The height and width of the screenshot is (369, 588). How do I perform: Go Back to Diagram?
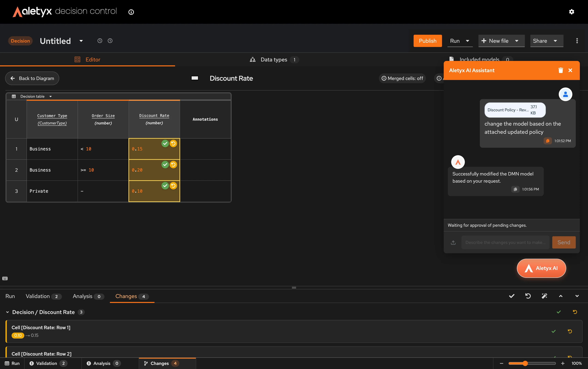(x=32, y=78)
